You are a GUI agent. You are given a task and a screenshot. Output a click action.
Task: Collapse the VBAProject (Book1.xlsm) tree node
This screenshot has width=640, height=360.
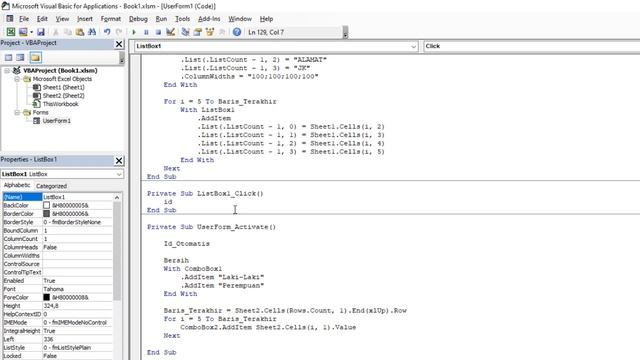(7, 71)
